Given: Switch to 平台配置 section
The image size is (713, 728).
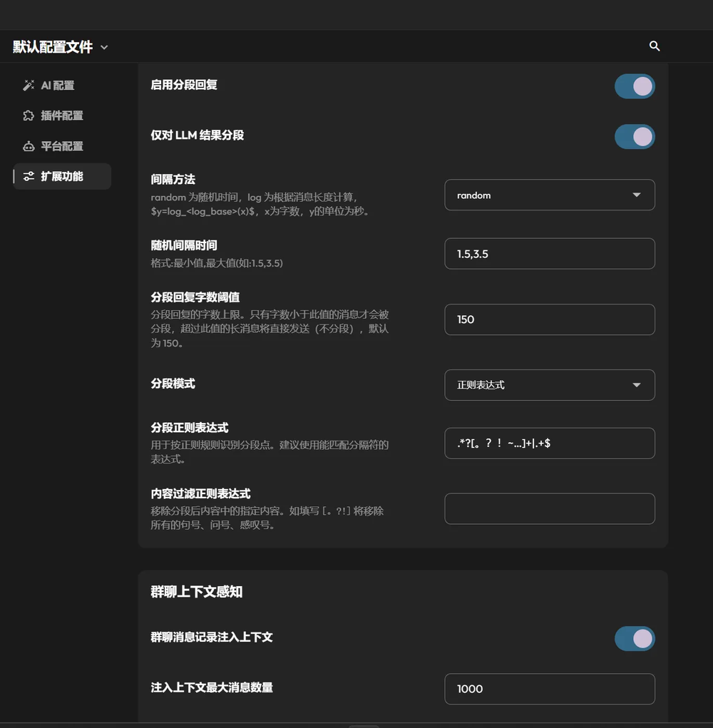Looking at the screenshot, I should point(62,146).
